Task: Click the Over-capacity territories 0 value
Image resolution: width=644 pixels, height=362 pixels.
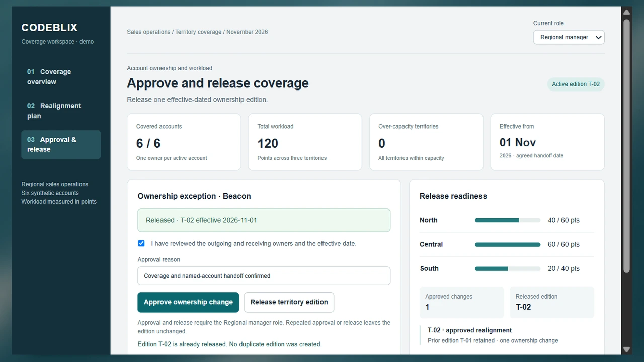Action: (382, 143)
